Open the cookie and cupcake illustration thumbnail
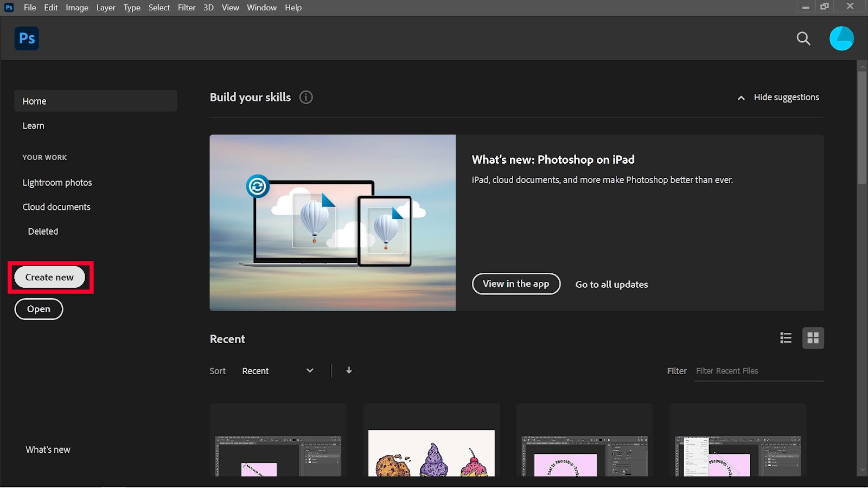 point(431,453)
